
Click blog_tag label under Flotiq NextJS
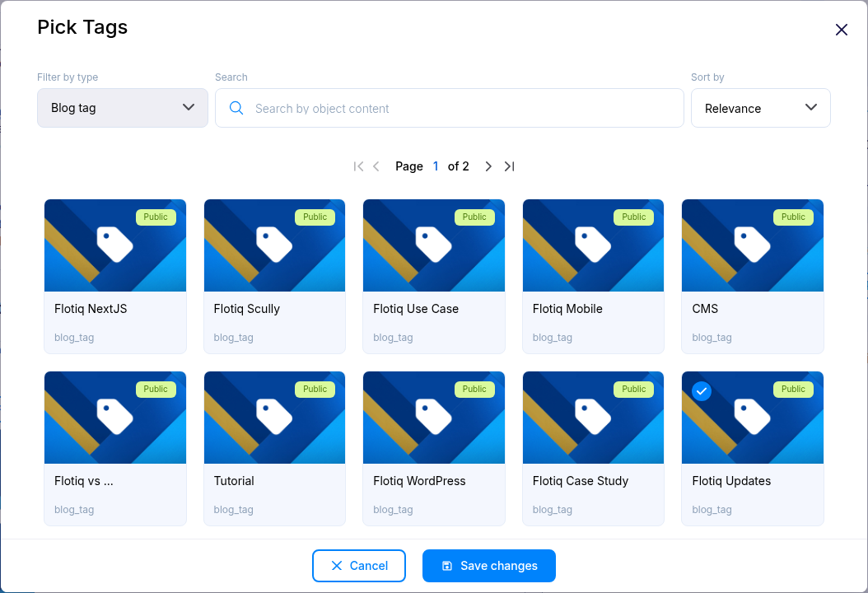(74, 338)
